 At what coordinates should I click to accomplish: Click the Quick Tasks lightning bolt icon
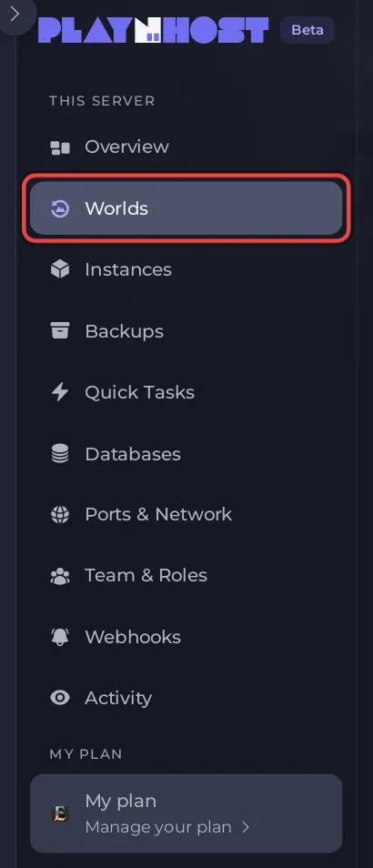(x=60, y=392)
